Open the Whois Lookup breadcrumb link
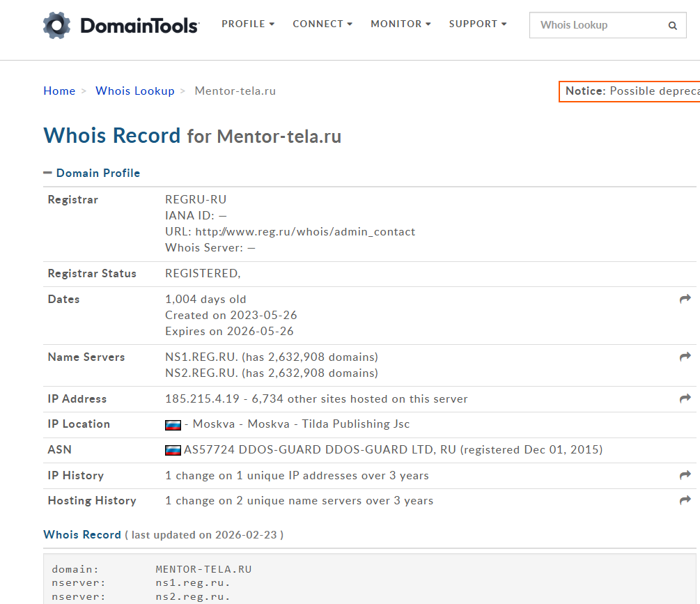Screen dimensions: 700x604 (135, 91)
